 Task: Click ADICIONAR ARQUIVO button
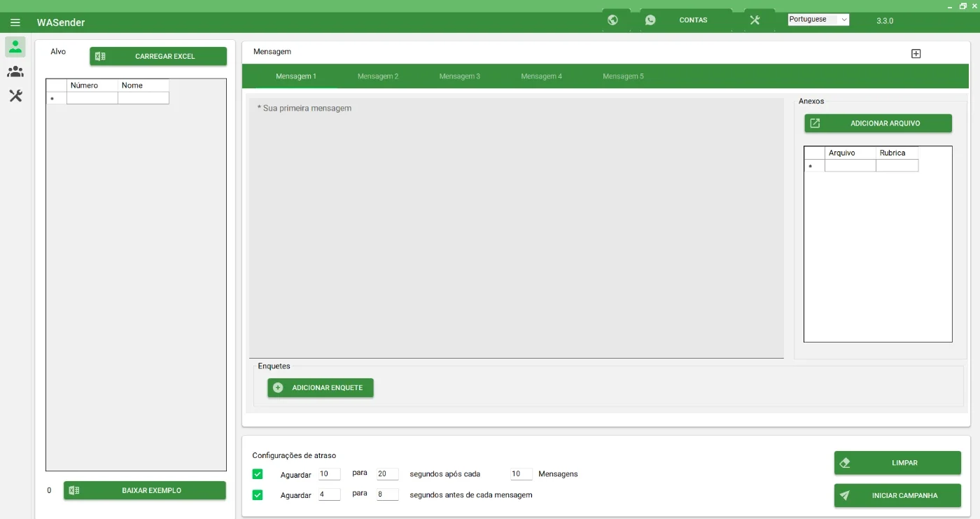[x=878, y=123]
